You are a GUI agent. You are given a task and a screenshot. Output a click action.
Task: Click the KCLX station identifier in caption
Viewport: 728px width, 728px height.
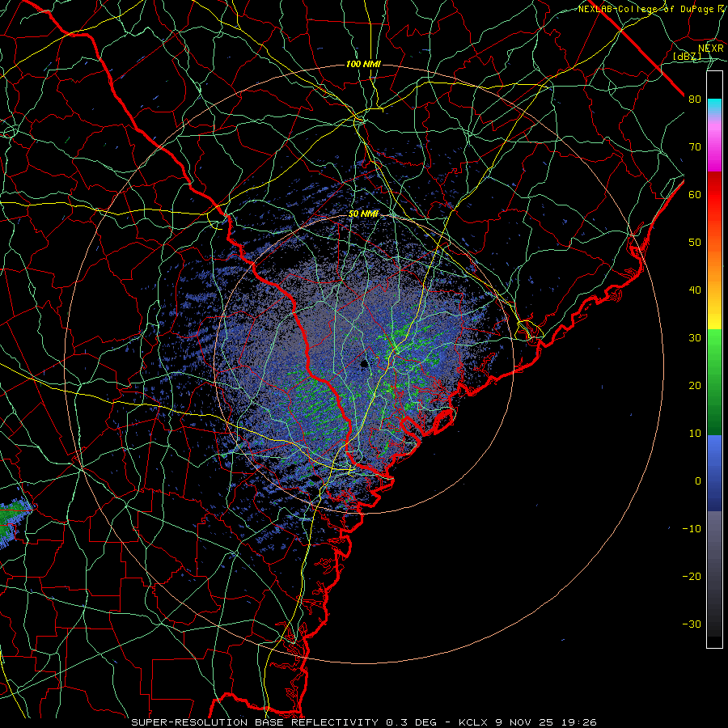point(472,722)
